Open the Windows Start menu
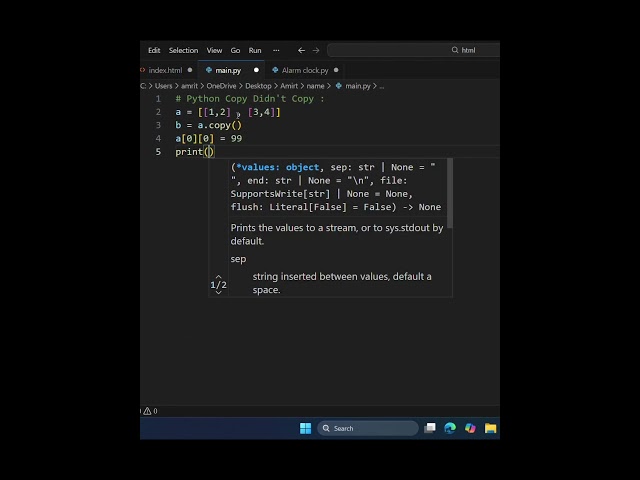 pos(305,428)
